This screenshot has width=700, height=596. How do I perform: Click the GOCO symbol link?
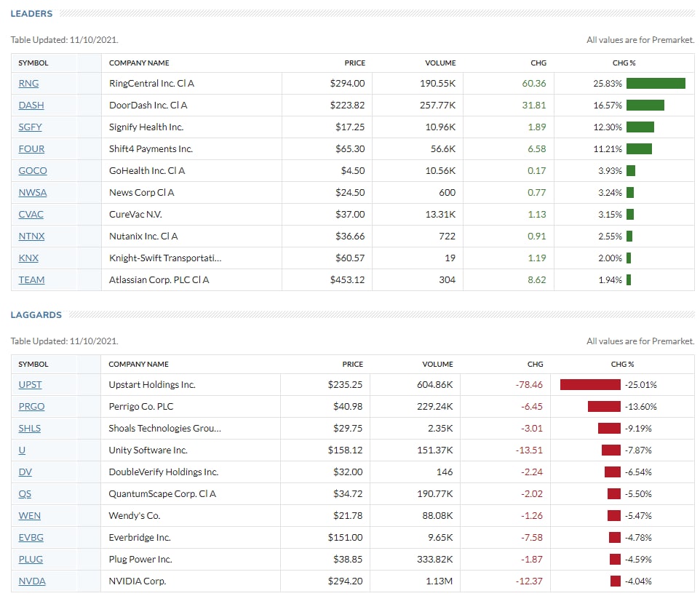pos(33,171)
